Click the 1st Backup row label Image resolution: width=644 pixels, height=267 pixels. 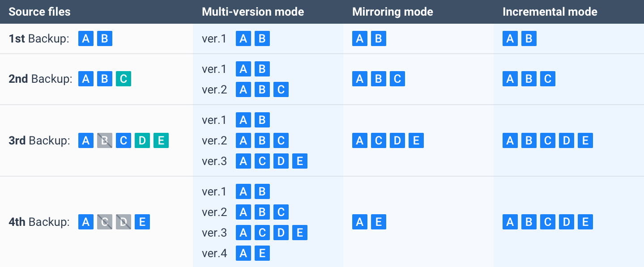click(39, 38)
